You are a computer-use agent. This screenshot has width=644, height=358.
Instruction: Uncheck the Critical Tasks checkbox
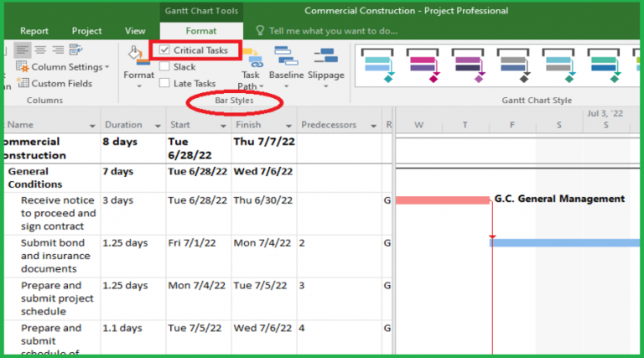[x=164, y=50]
